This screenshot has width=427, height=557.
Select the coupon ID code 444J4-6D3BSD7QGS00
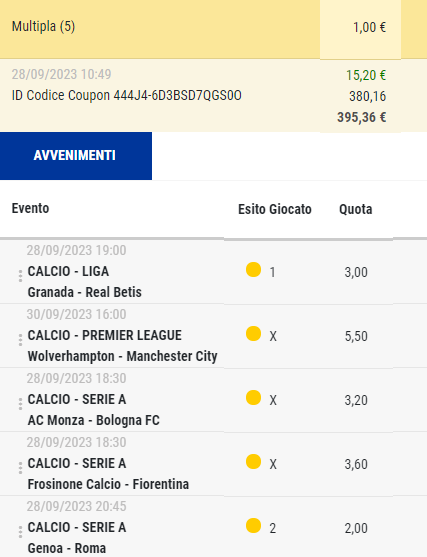pos(178,95)
